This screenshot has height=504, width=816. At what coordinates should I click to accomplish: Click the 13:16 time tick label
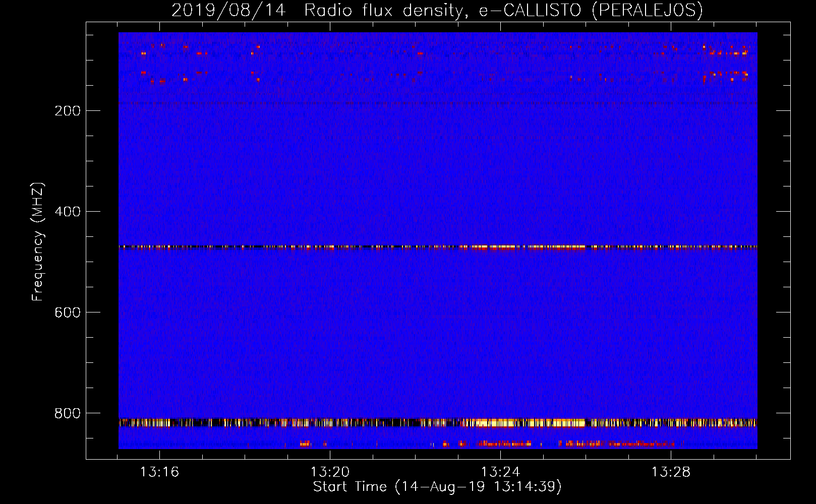pos(159,472)
